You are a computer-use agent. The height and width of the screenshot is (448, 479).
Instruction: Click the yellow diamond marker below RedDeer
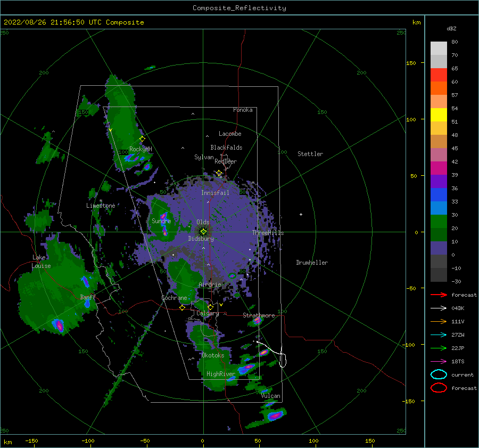(219, 173)
